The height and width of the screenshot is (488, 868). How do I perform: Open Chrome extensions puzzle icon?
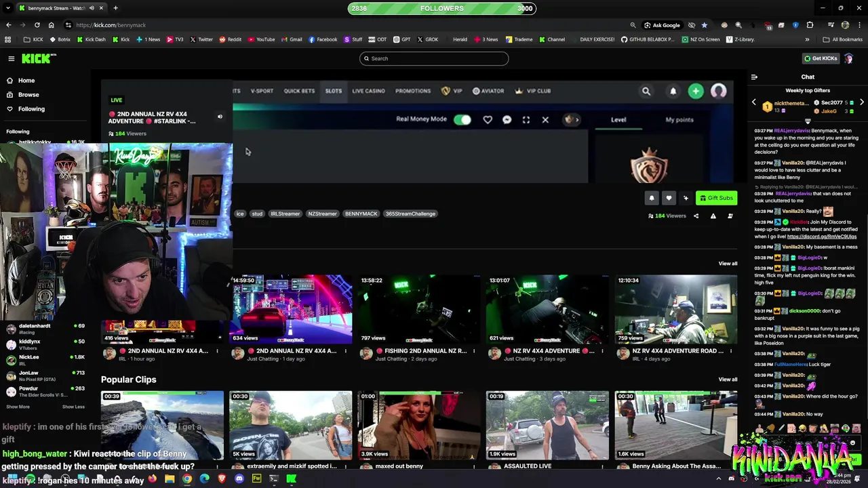tap(810, 25)
